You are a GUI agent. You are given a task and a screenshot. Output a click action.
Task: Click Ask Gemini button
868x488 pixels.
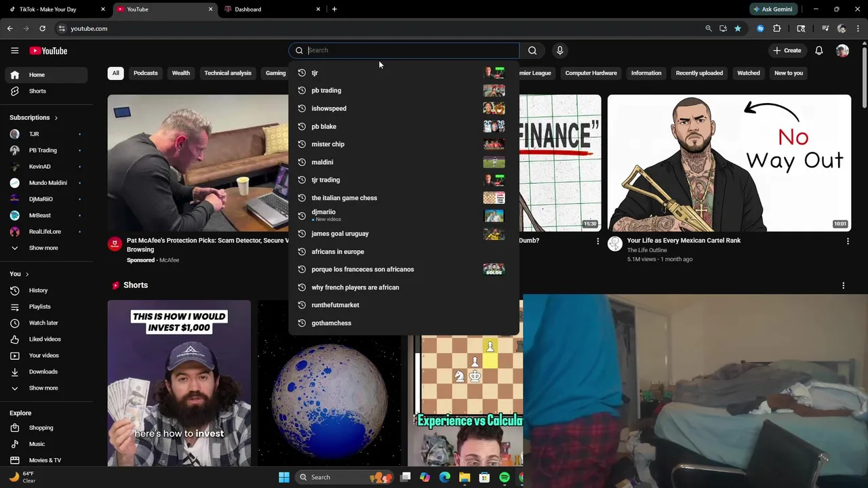coord(773,9)
